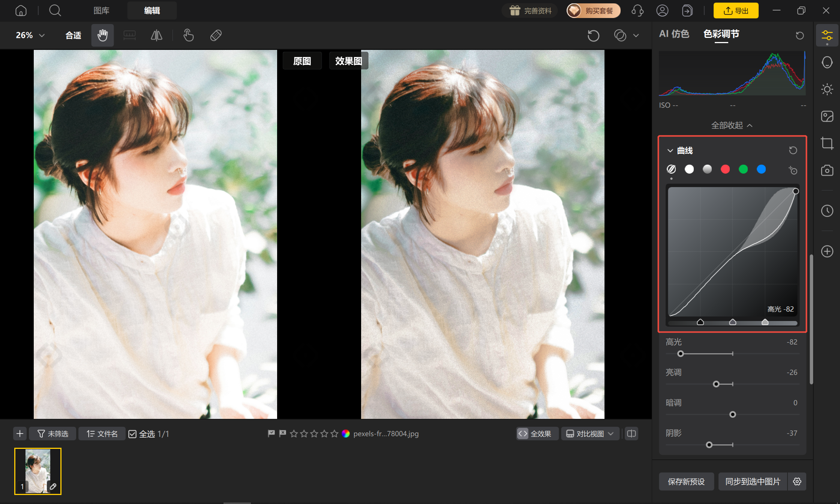Collapse the 曲线 curves section
Image resolution: width=840 pixels, height=504 pixels.
[670, 150]
